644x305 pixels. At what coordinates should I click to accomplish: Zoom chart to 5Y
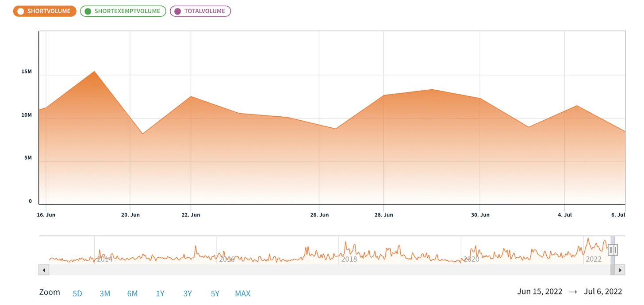pos(215,294)
